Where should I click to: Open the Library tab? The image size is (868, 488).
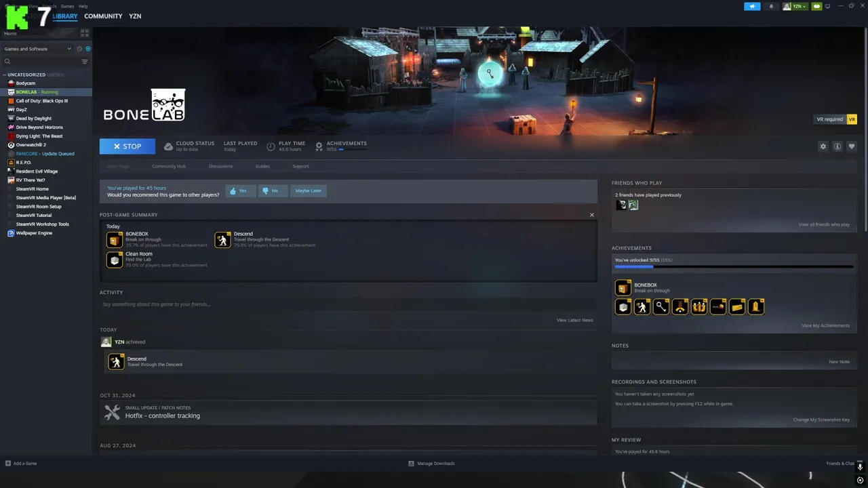click(x=65, y=16)
